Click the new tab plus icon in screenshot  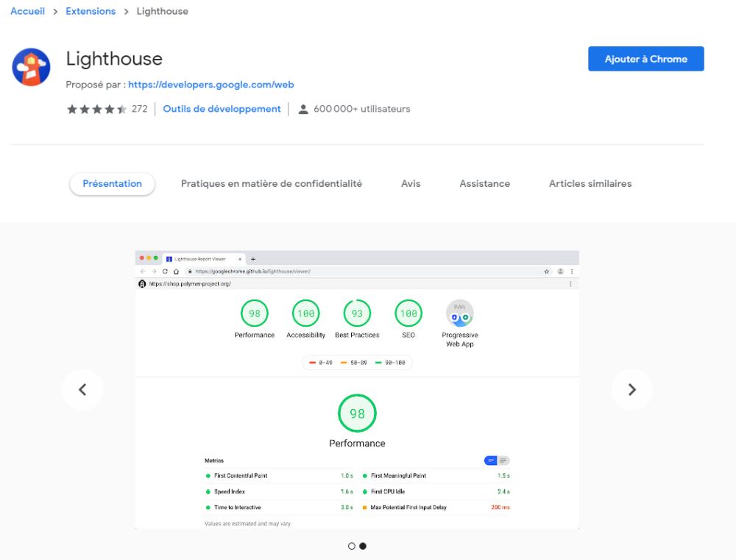point(253,259)
